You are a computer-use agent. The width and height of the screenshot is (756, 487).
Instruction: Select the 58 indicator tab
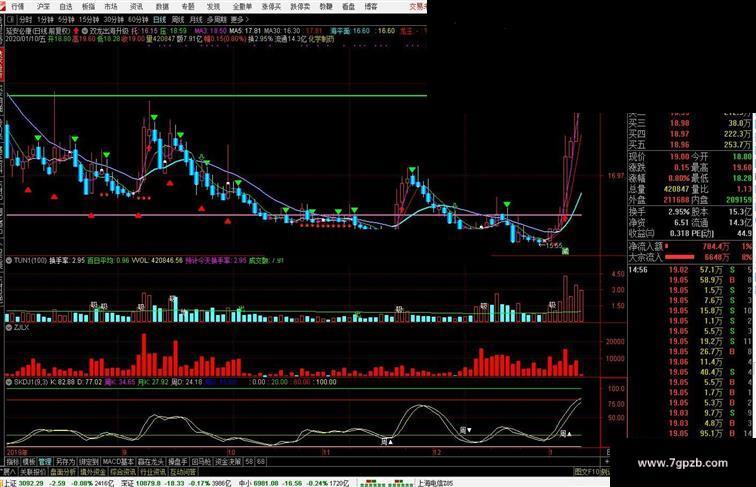[x=249, y=462]
